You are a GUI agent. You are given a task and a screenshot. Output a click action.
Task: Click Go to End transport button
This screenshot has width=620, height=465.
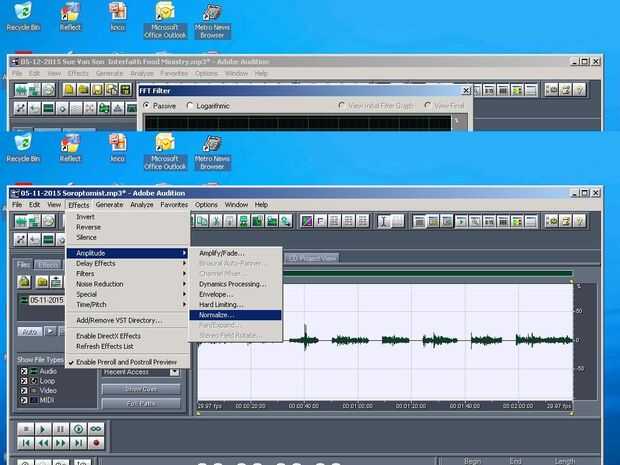pyautogui.click(x=78, y=443)
